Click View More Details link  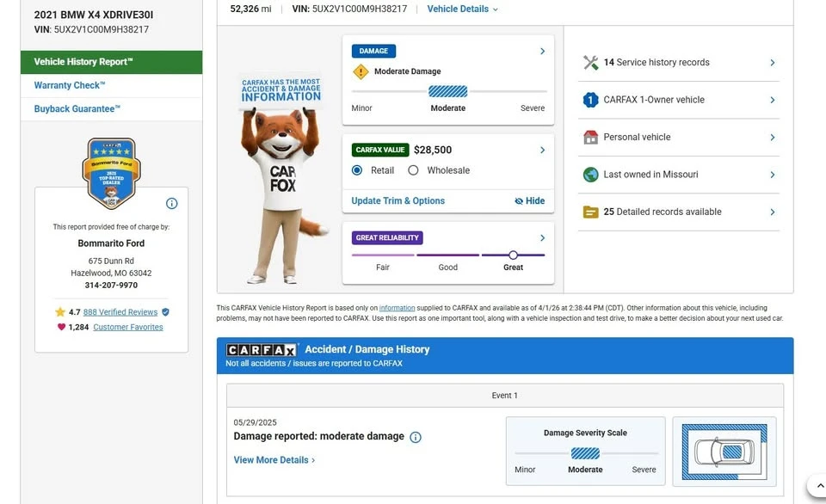pyautogui.click(x=274, y=460)
